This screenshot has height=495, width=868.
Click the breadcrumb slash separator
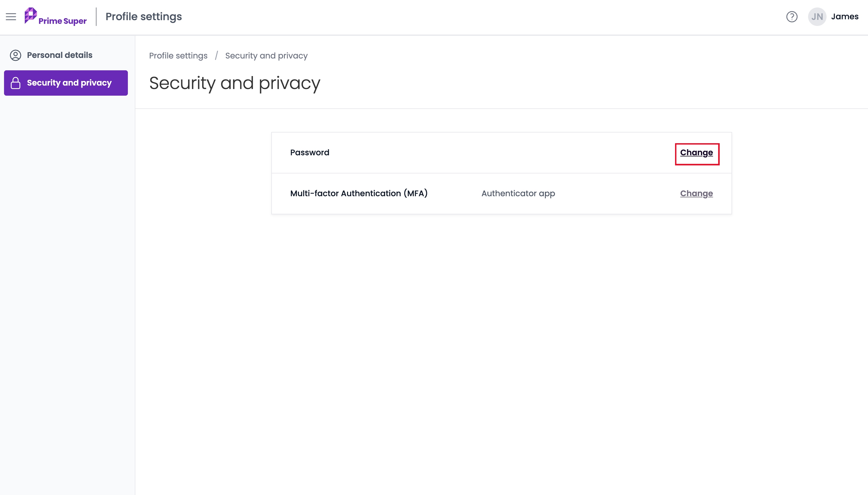[x=216, y=55]
